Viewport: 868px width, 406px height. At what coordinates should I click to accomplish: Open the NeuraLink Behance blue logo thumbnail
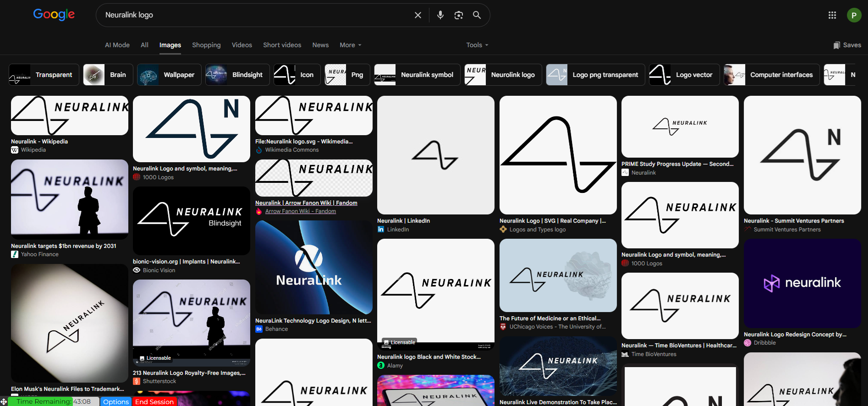314,267
